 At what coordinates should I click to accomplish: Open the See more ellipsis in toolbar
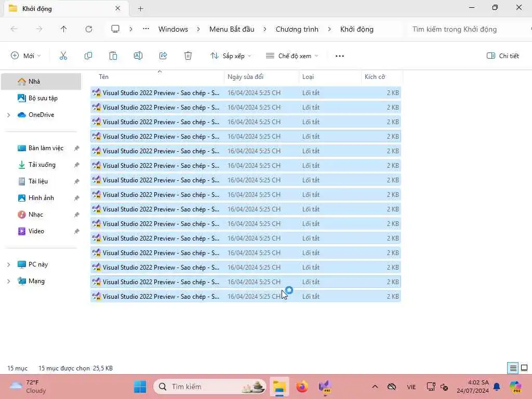pos(340,56)
